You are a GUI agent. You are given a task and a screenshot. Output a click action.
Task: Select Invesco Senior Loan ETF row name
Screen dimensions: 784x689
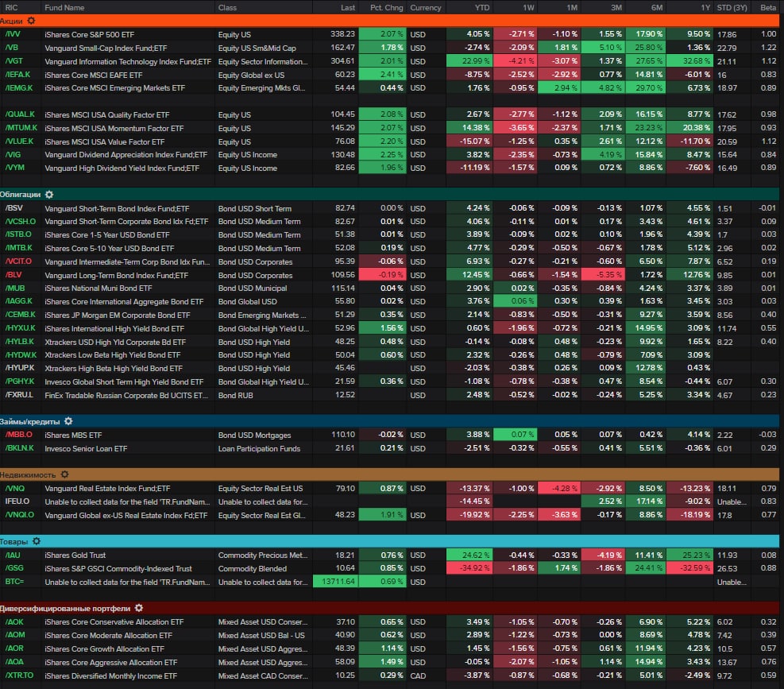86,448
